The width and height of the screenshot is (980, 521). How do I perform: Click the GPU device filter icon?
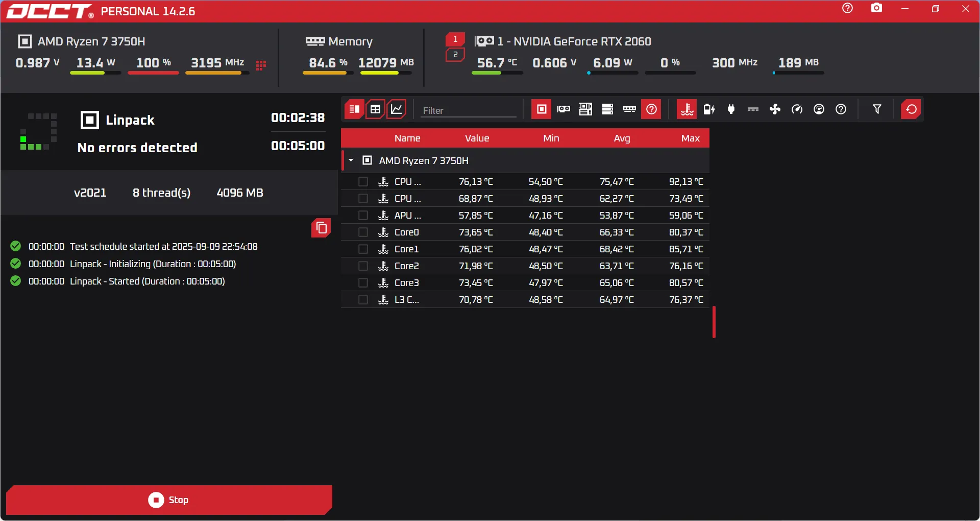[x=563, y=109]
